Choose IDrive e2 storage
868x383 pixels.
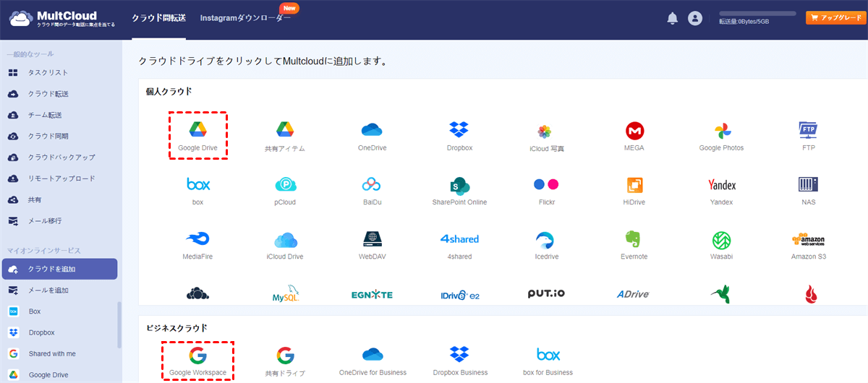click(x=459, y=295)
